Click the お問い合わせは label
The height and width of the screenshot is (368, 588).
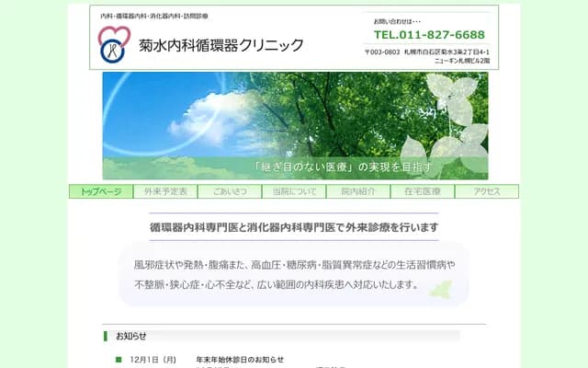coord(397,21)
